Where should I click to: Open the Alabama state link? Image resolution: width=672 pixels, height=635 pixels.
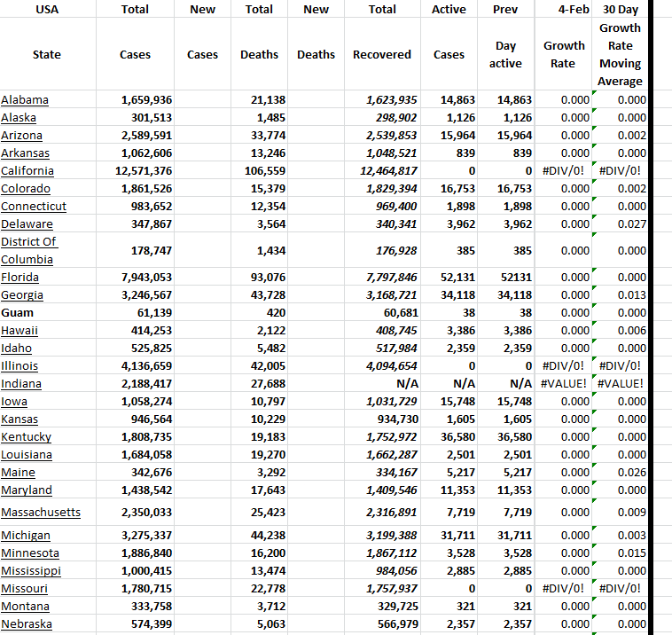coord(25,99)
